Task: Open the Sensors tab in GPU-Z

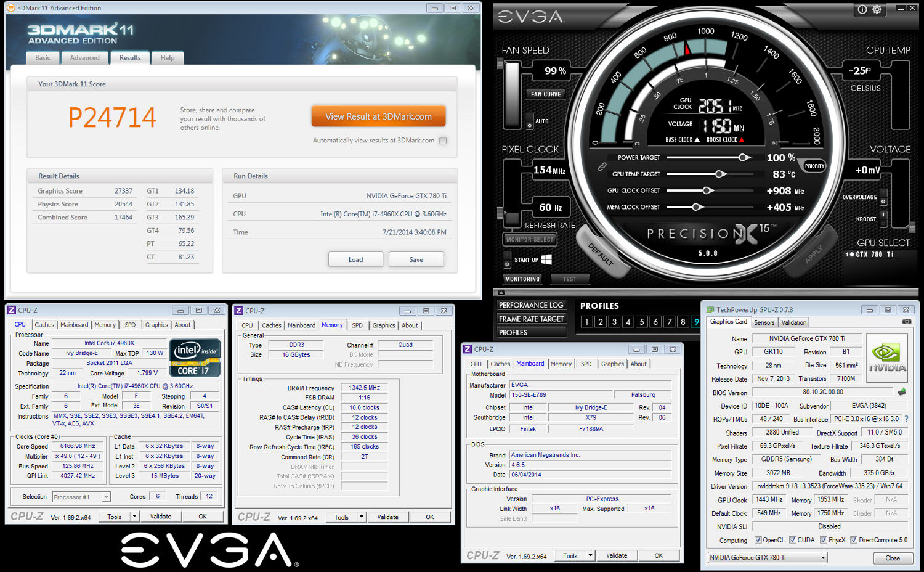Action: pos(764,322)
